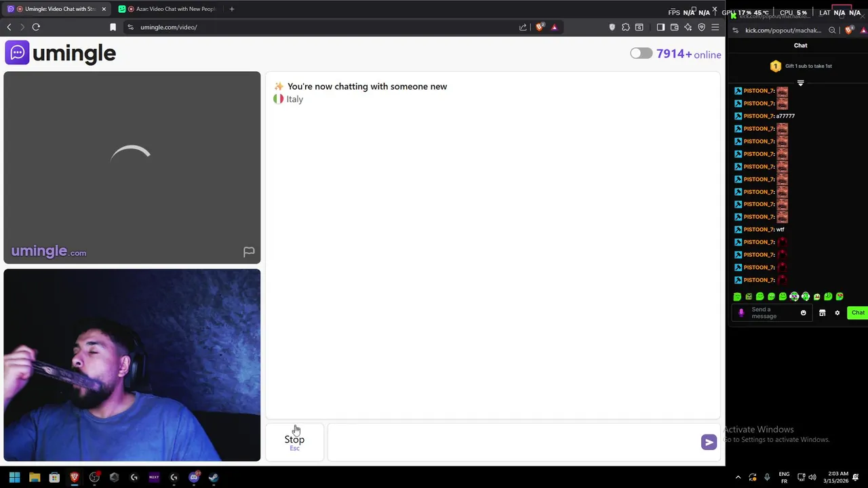Click the Gift 1 sub badge in chat
The image size is (868, 488).
[x=775, y=66]
